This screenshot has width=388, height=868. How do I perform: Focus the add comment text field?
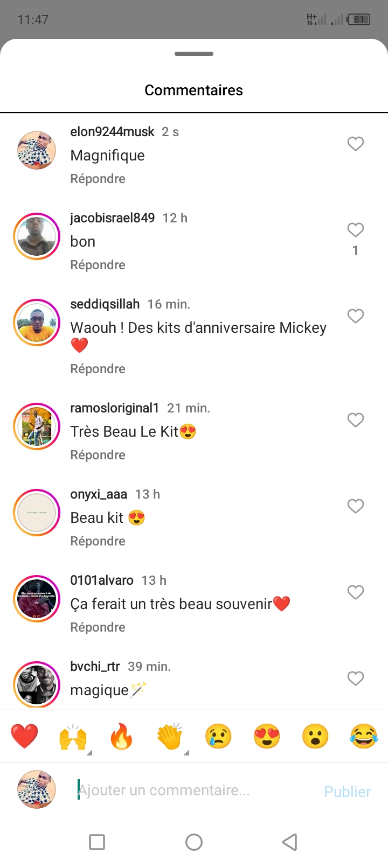tap(194, 790)
